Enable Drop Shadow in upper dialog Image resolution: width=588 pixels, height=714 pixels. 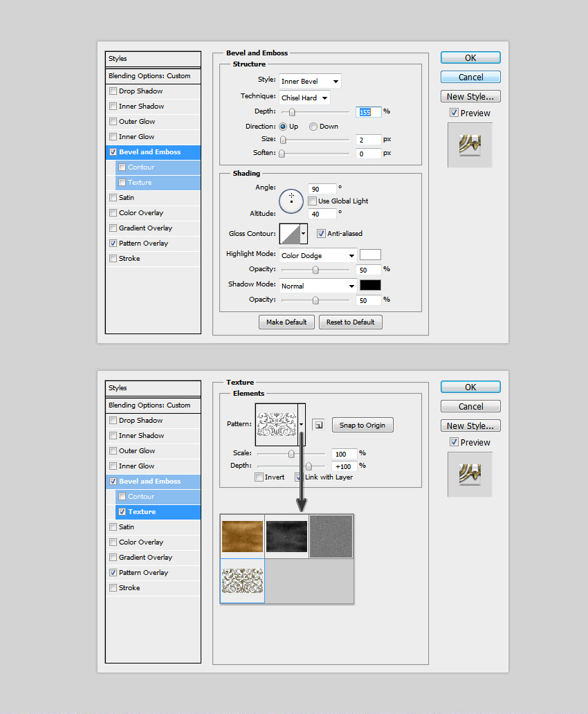(x=113, y=91)
